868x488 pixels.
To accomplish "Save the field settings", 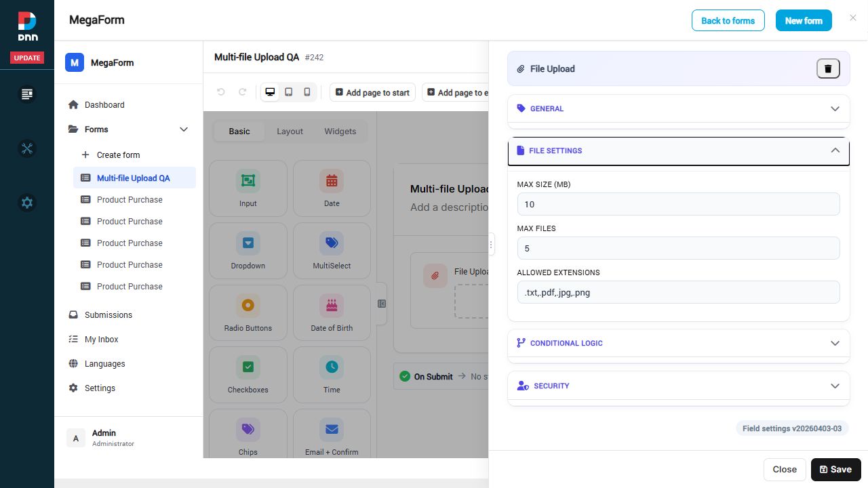I will (835, 470).
